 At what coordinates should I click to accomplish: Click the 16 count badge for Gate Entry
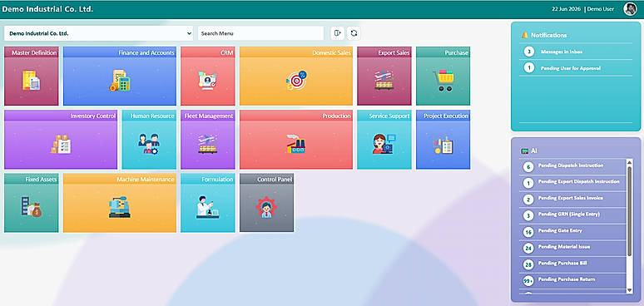528,232
